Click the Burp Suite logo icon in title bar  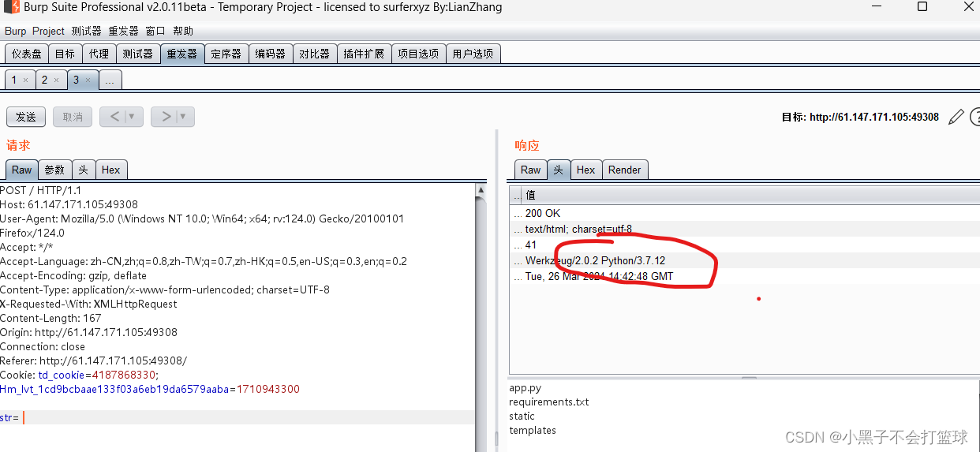(11, 7)
